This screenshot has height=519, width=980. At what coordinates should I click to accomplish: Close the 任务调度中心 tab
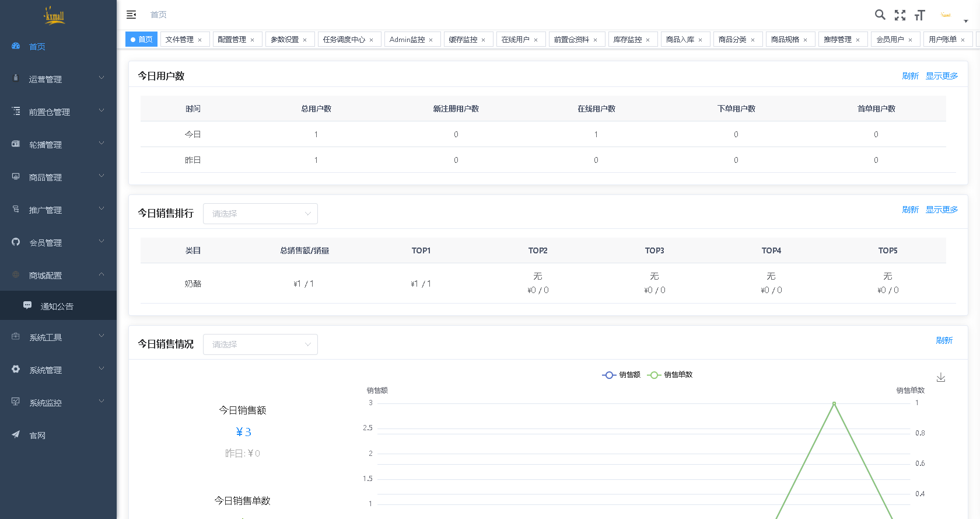[x=371, y=40]
